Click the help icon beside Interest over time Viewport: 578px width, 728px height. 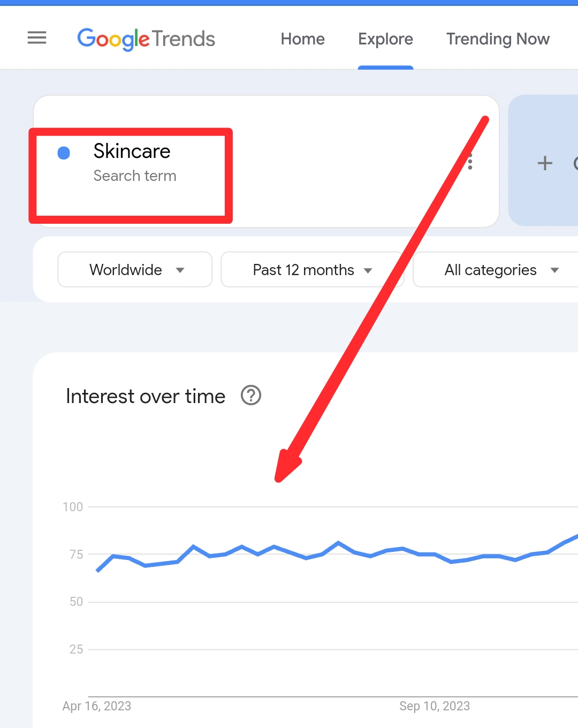click(250, 396)
